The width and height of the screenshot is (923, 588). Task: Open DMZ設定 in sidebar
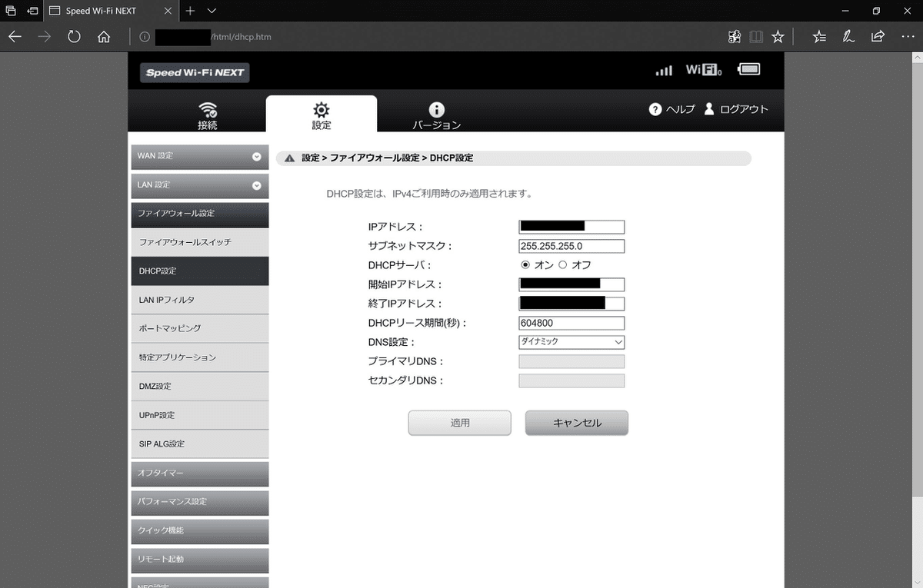coord(200,387)
